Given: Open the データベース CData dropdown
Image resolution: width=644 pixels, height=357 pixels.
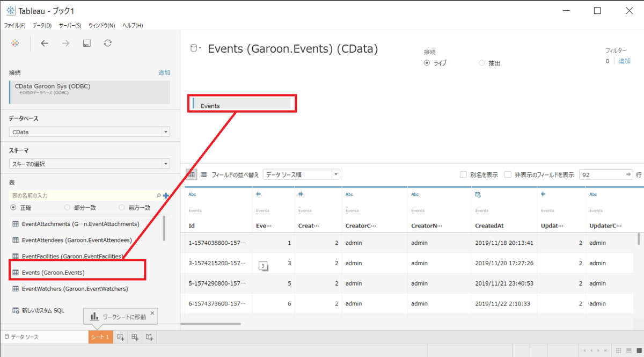Looking at the screenshot, I should (89, 132).
